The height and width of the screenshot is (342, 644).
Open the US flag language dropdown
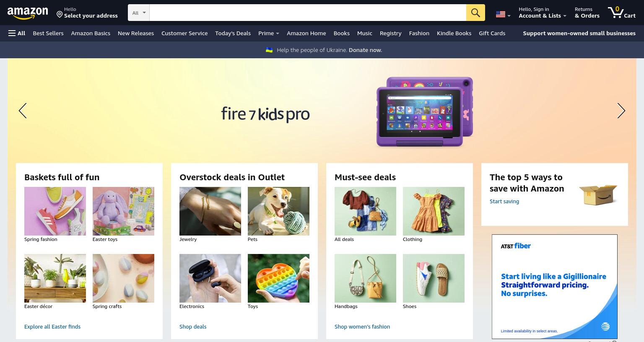pyautogui.click(x=503, y=15)
